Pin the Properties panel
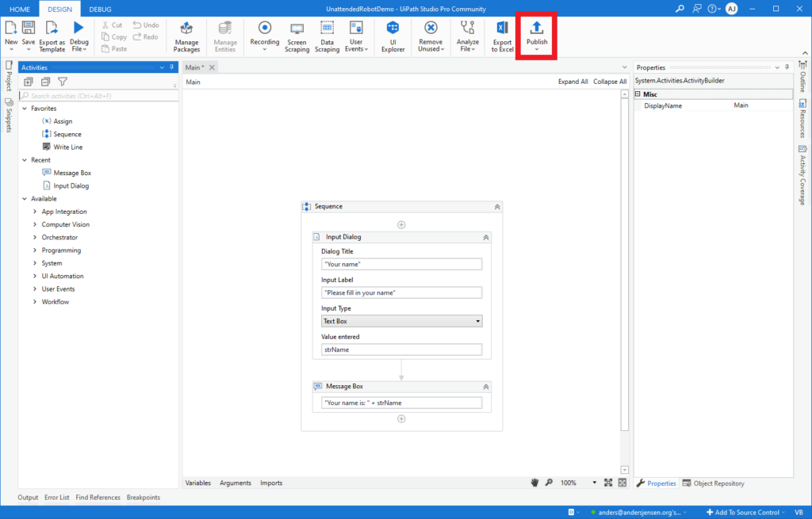 (787, 67)
